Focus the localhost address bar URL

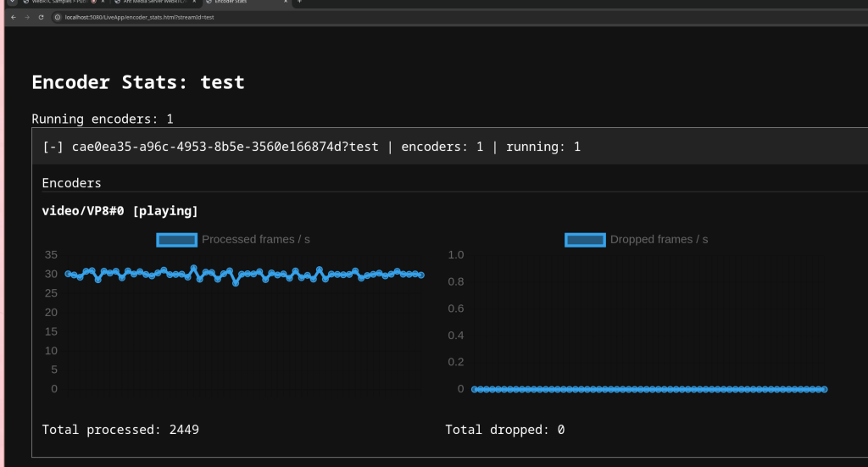click(x=140, y=17)
